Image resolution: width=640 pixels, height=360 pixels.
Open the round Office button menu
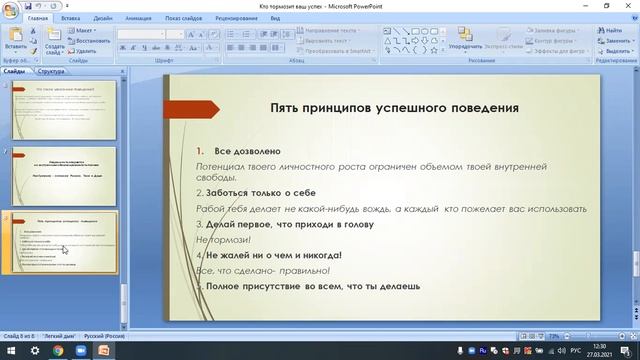tap(10, 10)
